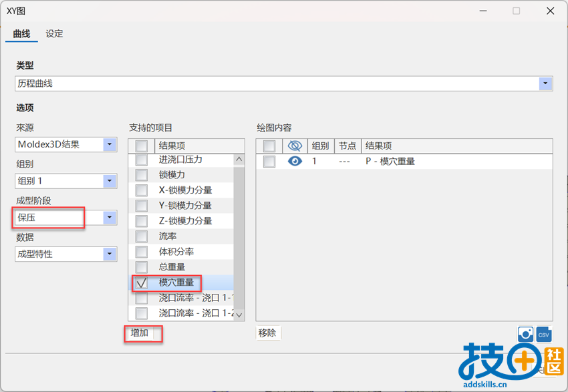Image resolution: width=568 pixels, height=392 pixels.
Task: Enable the X-锁模力分量 checkbox
Action: pos(141,190)
